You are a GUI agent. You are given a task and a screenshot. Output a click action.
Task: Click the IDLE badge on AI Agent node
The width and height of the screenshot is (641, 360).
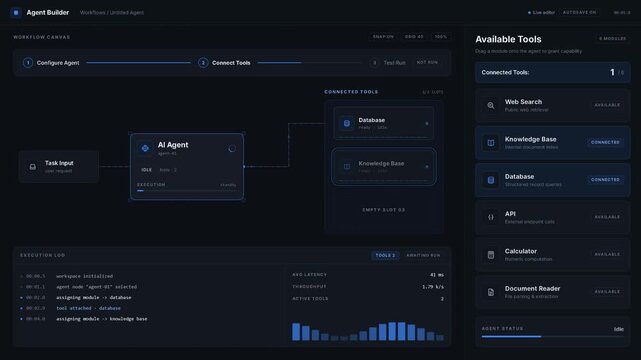pos(146,170)
